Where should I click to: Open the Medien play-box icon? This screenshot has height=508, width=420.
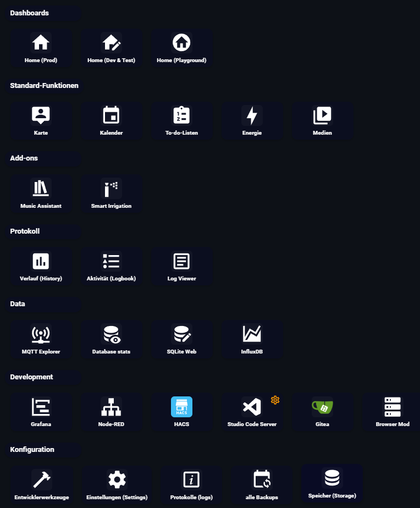tap(322, 115)
